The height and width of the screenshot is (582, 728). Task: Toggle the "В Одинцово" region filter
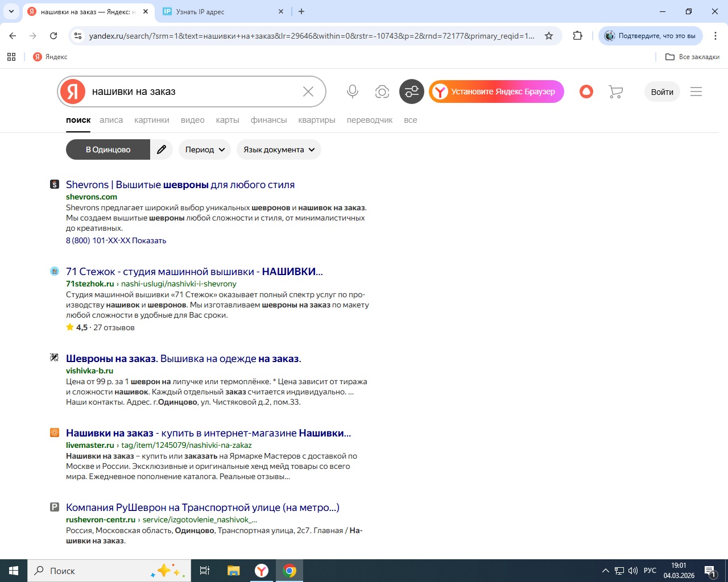108,149
